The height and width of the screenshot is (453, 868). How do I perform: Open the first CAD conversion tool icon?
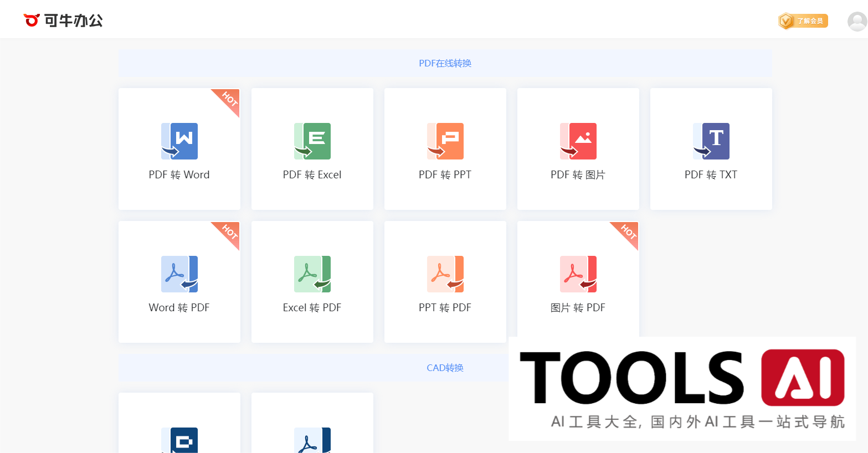pos(179,440)
